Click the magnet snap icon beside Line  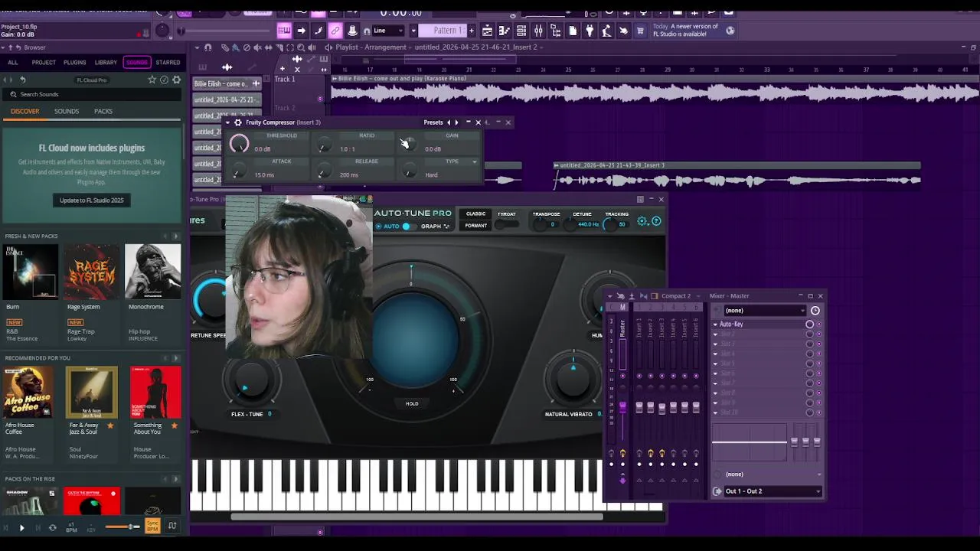367,31
